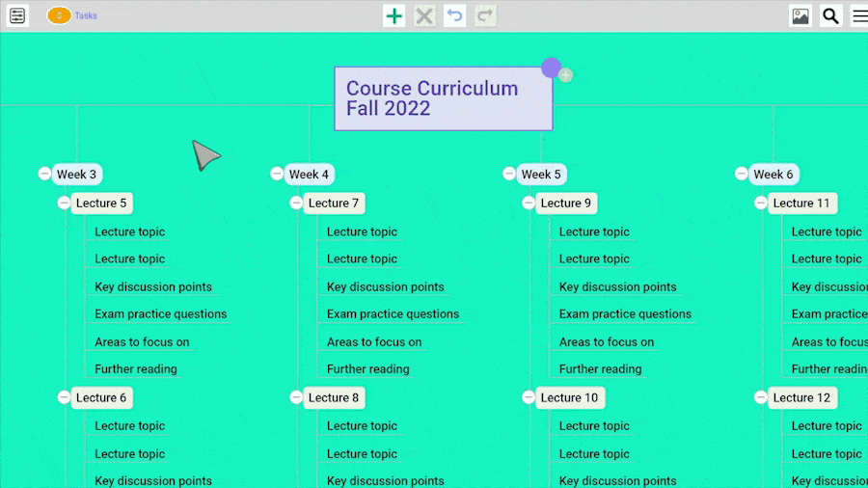Collapse Lecture 12 subtopics
The width and height of the screenshot is (868, 488).
761,397
